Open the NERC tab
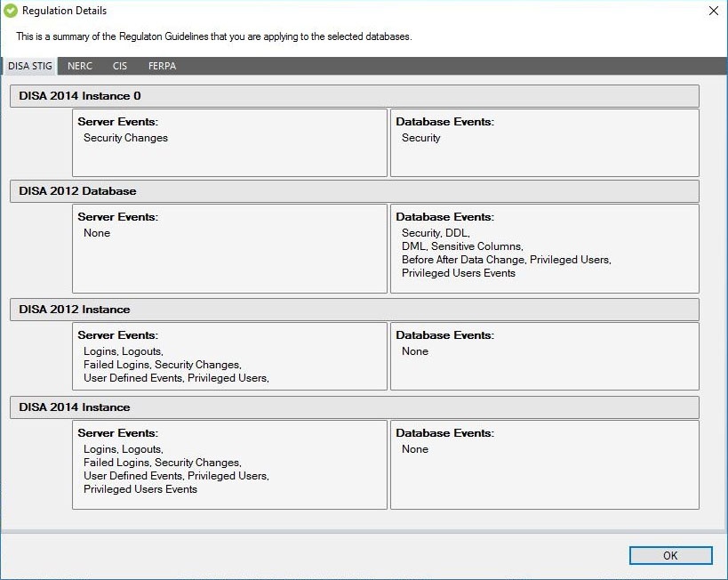This screenshot has width=728, height=580. [x=80, y=66]
